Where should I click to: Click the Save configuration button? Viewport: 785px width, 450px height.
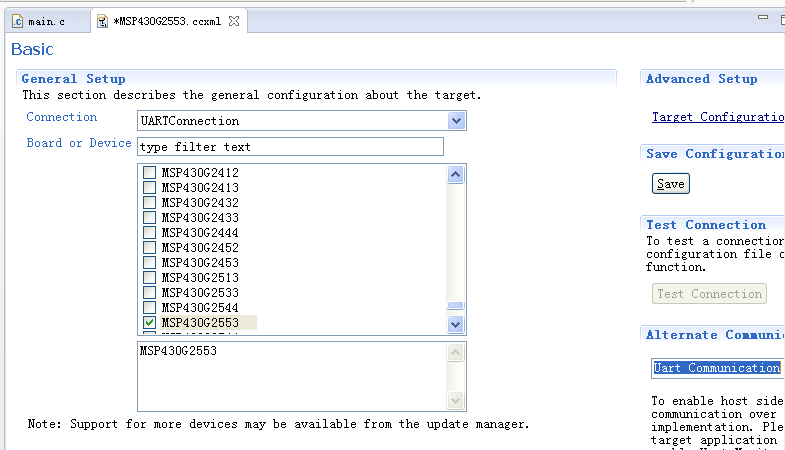(670, 184)
